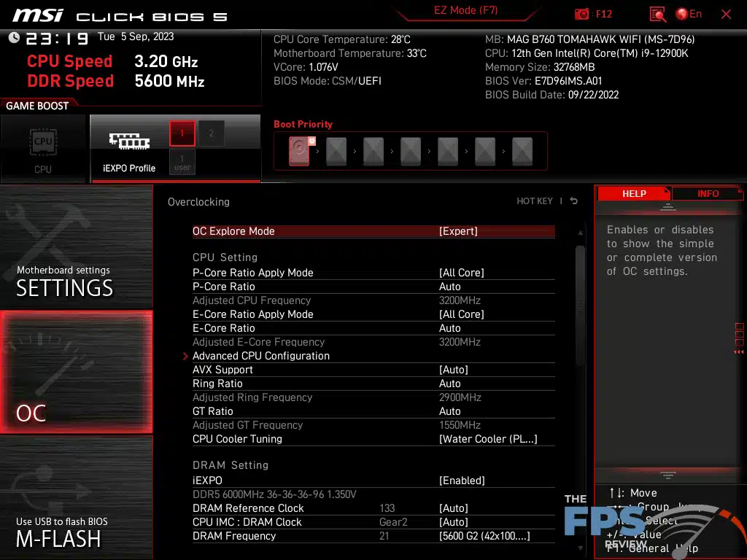Change OC Explore Mode Expert value

[458, 231]
